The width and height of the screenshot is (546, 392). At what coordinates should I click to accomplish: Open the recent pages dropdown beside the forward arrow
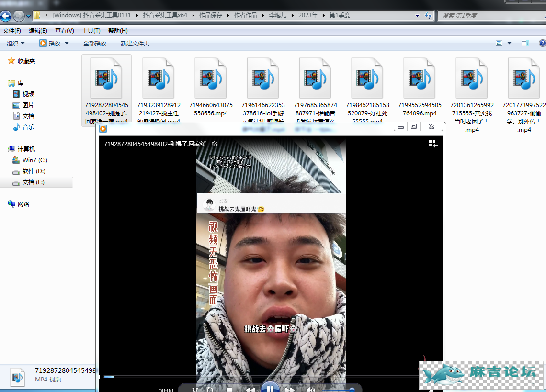click(28, 16)
